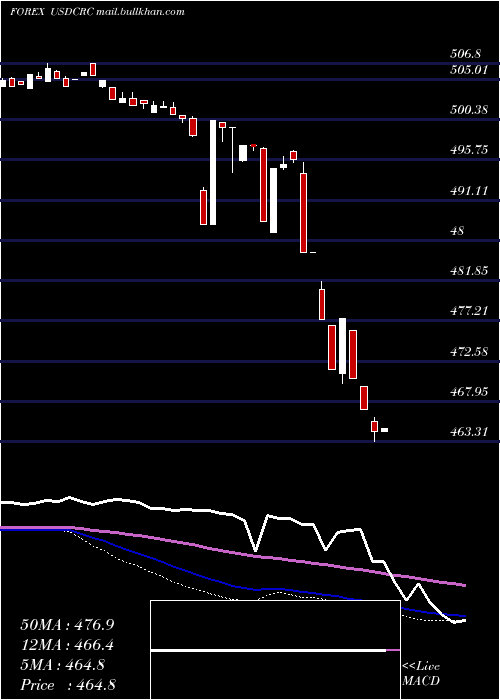Select the 505.01 price level label
The height and width of the screenshot is (700, 500).
click(x=469, y=70)
